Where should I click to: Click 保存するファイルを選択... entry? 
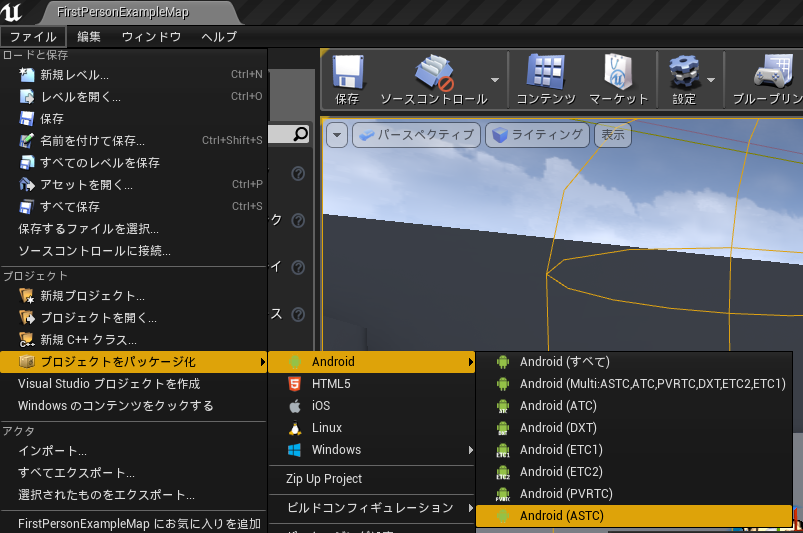tap(134, 229)
